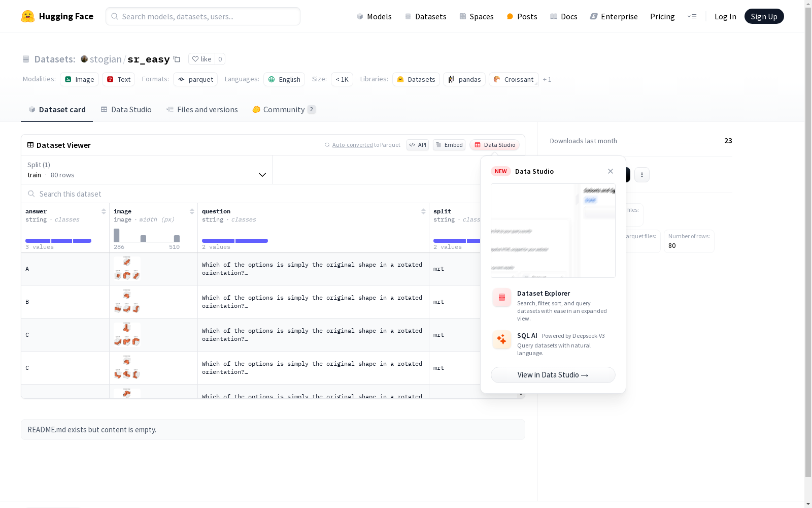Select the parquet format tag
The width and height of the screenshot is (812, 508).
click(x=195, y=79)
